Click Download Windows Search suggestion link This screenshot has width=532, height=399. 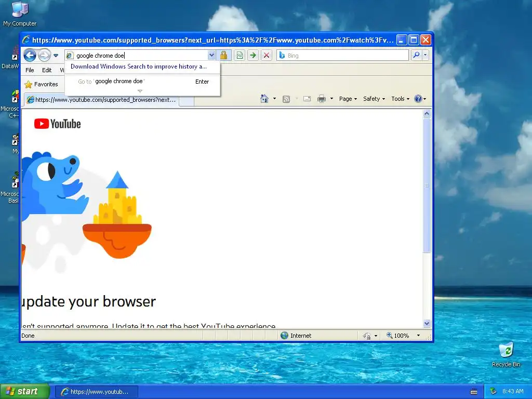[138, 66]
